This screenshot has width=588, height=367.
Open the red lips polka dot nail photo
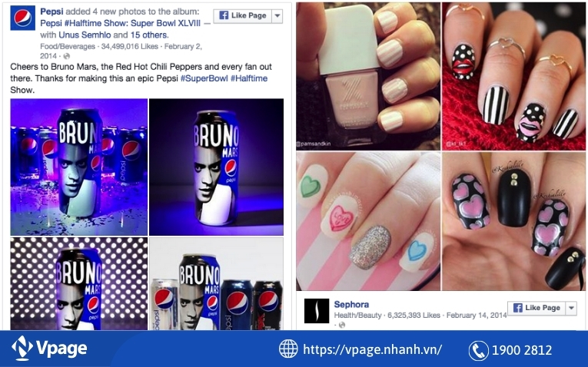click(x=513, y=77)
